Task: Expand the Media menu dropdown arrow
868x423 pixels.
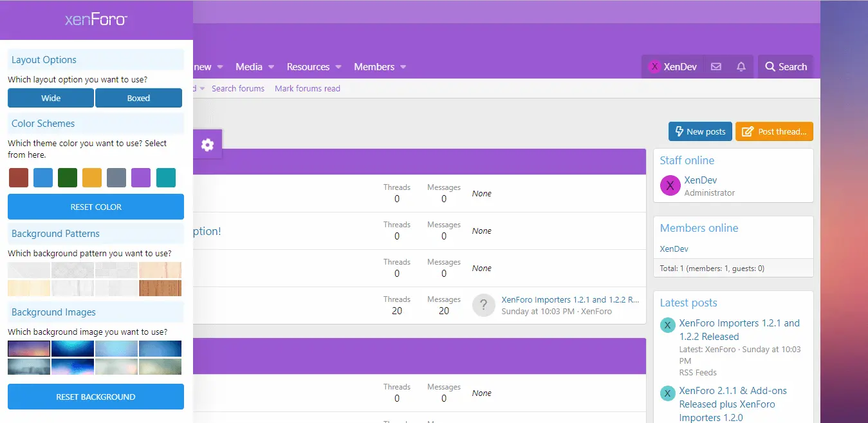Action: [272, 67]
